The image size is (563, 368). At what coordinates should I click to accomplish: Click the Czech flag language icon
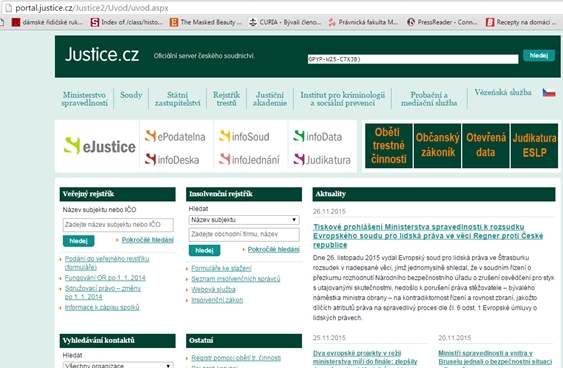point(549,93)
